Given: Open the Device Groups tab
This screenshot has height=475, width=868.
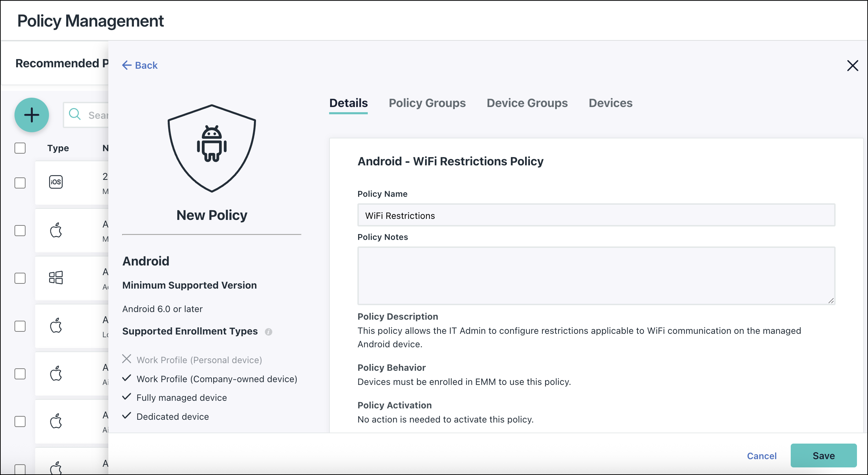Looking at the screenshot, I should [527, 103].
